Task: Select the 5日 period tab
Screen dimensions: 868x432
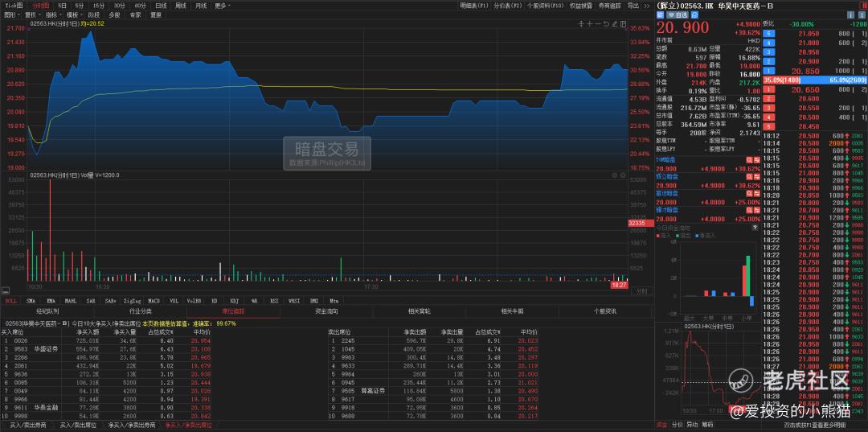Action: (x=63, y=6)
